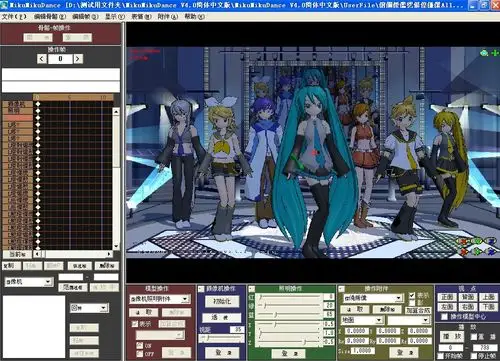The height and width of the screenshot is (361, 500).
Task: Toggle the 照明操作 panel checkbox
Action: point(252,289)
